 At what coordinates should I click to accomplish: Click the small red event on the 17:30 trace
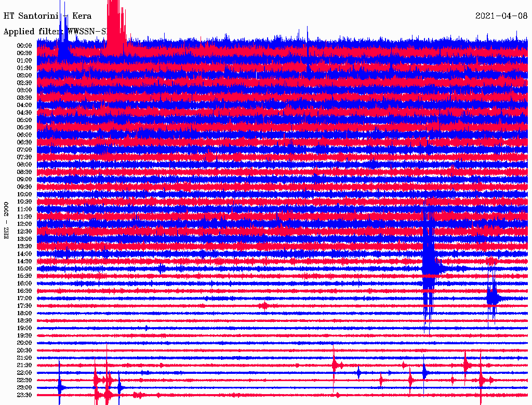click(x=264, y=306)
